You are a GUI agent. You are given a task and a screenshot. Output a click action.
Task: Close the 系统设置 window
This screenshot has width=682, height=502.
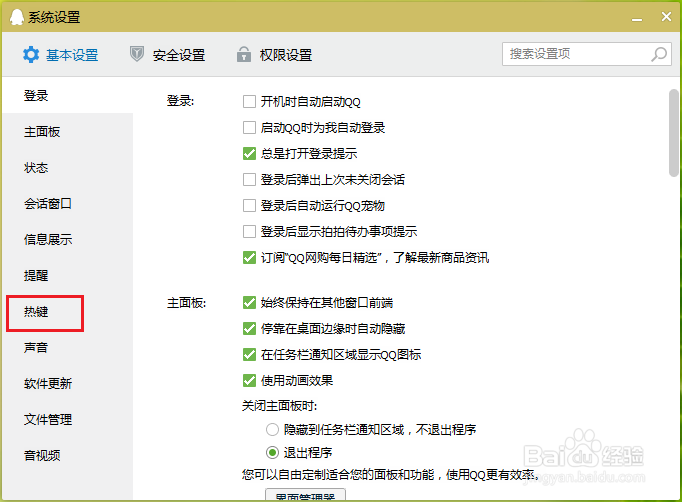click(666, 17)
